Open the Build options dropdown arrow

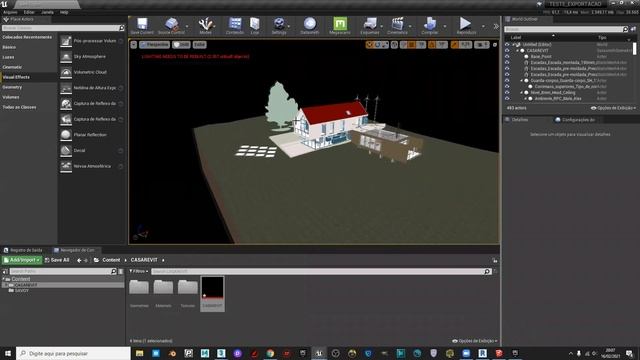tap(445, 27)
